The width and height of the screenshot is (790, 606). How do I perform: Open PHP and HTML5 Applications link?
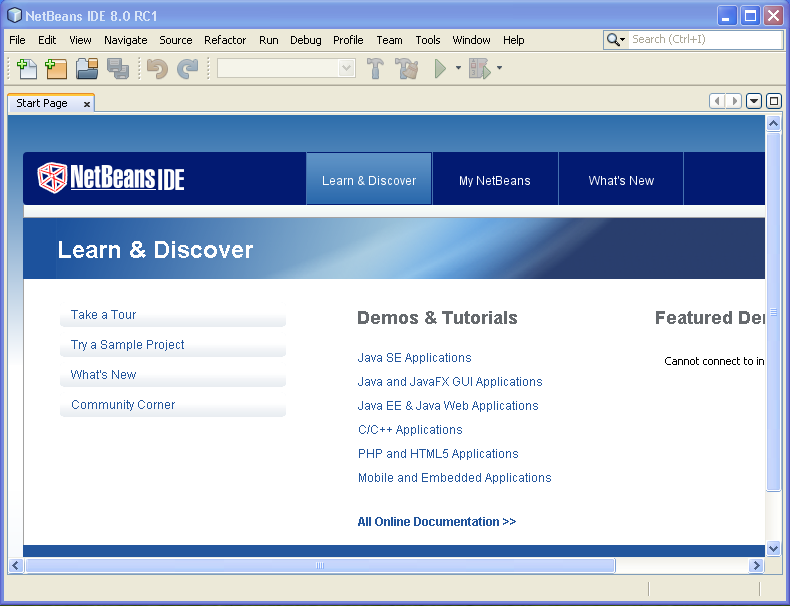click(438, 454)
